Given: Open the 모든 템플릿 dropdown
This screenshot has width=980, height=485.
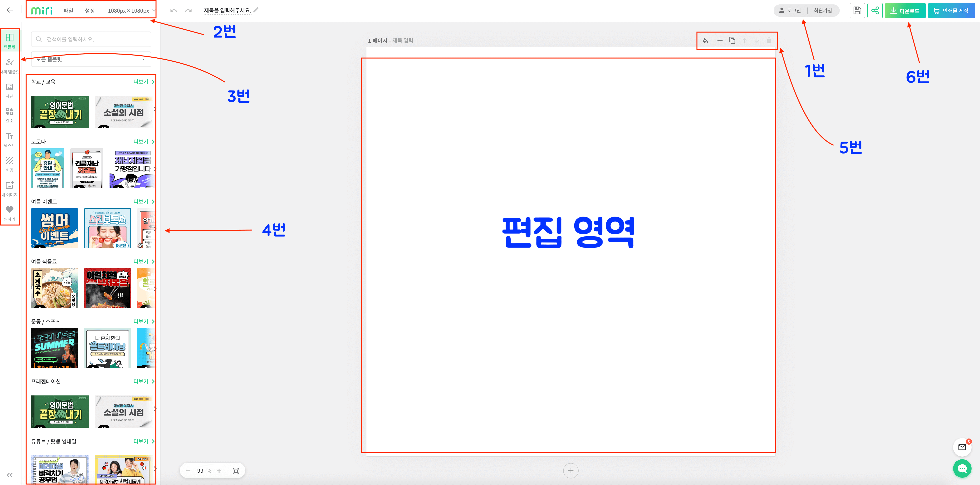Looking at the screenshot, I should pyautogui.click(x=91, y=59).
